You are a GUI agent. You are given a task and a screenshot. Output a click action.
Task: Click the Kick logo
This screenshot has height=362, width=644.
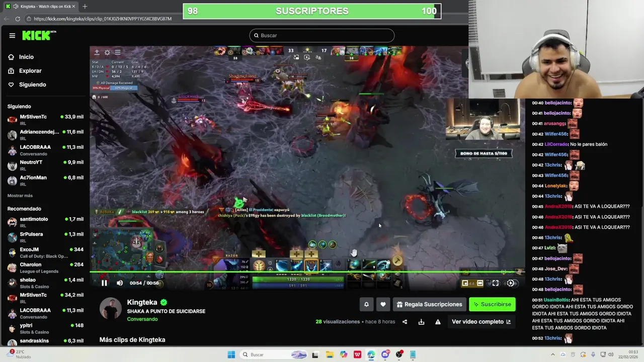click(39, 35)
